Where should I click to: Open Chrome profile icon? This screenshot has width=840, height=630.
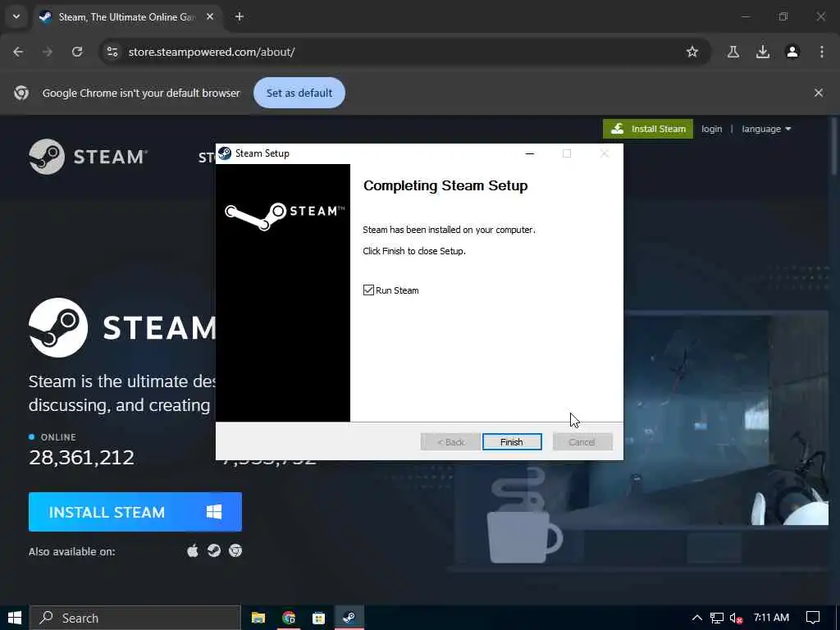click(792, 52)
